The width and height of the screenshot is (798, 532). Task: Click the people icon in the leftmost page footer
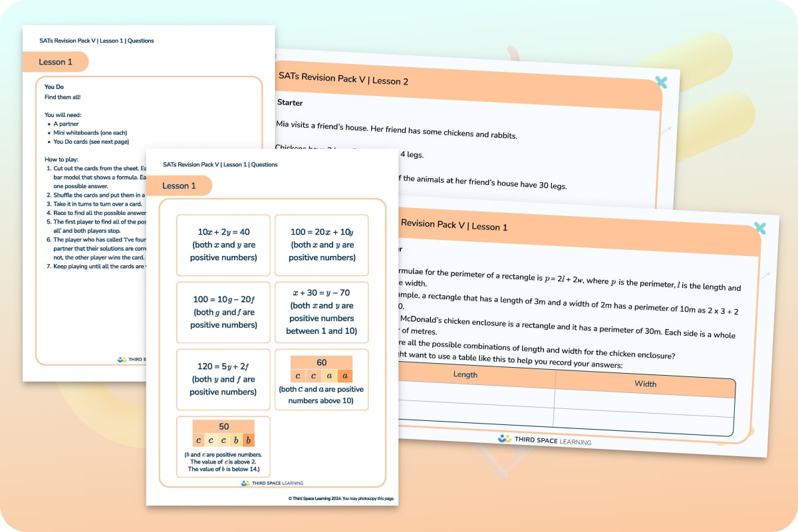pos(122,360)
